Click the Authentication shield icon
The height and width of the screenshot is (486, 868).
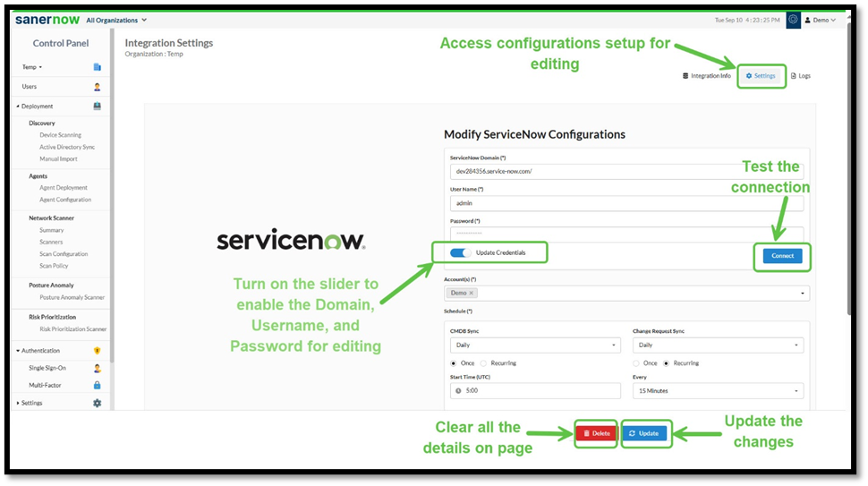pos(97,351)
